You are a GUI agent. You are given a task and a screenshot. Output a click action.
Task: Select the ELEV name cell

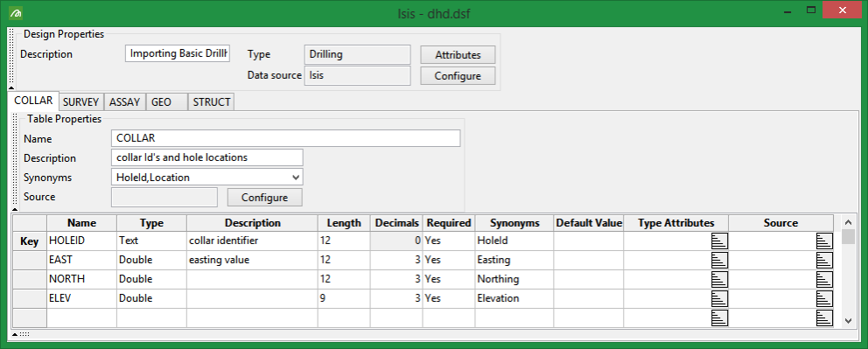82,298
